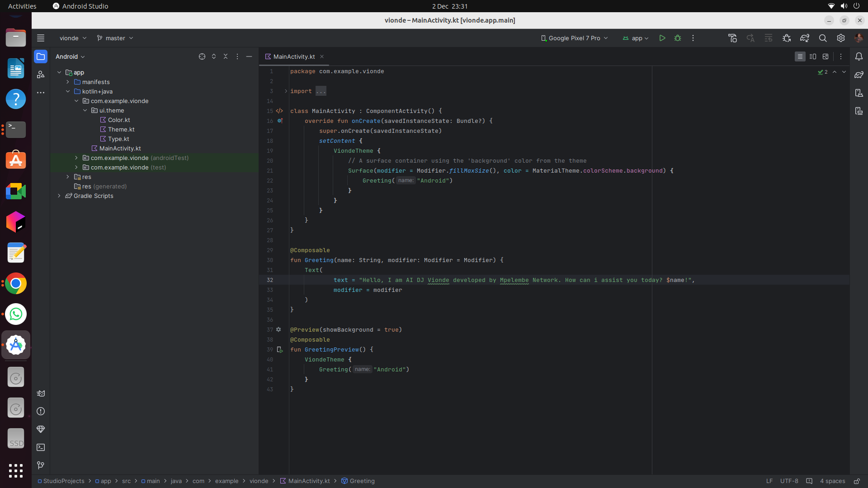Image resolution: width=868 pixels, height=488 pixels.
Task: Open the Logcat tool window
Action: tap(41, 393)
